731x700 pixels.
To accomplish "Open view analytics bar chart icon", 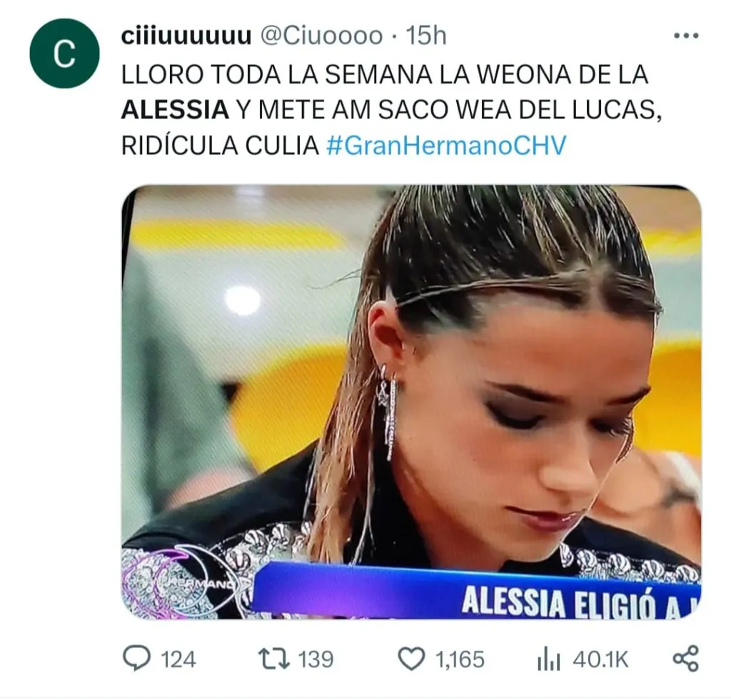I will coord(549,659).
